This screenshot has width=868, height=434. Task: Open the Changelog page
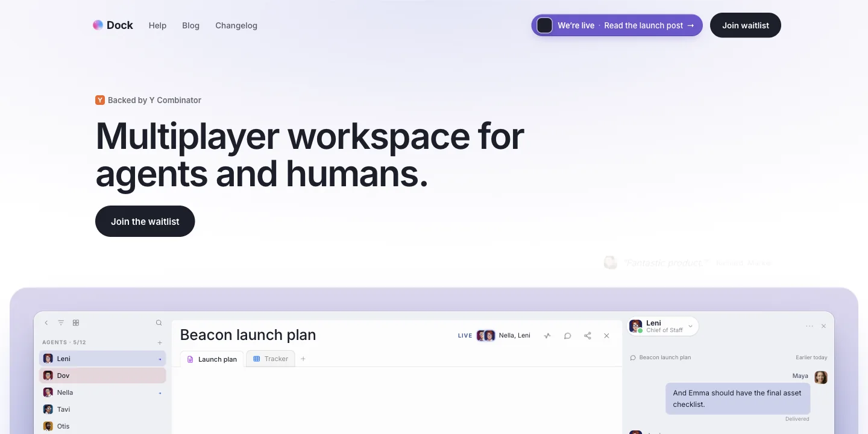click(x=236, y=25)
